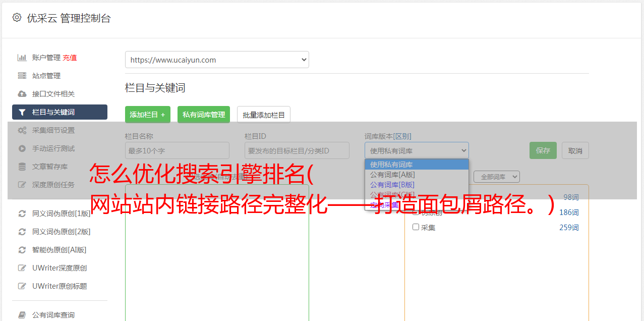
Task: Tick the 采集 checkbox
Action: pyautogui.click(x=416, y=227)
